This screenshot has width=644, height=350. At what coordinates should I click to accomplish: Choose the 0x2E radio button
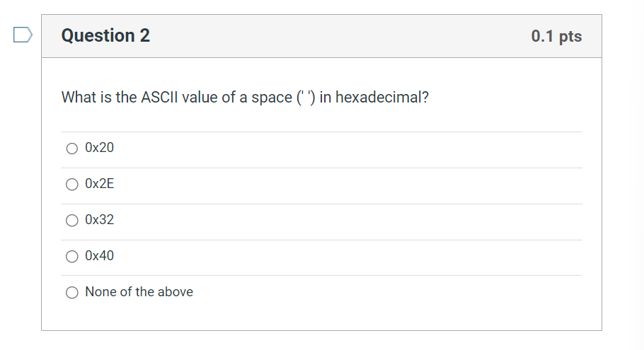pos(72,185)
